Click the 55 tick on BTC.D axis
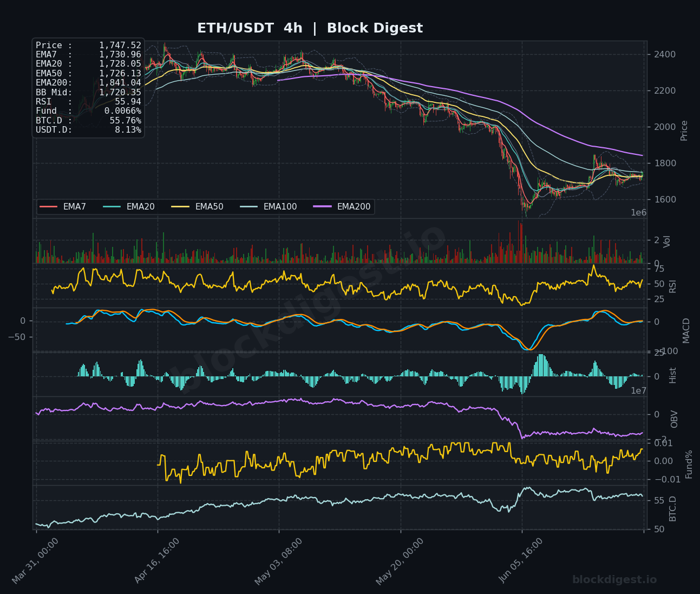The height and width of the screenshot is (594, 700). (659, 501)
